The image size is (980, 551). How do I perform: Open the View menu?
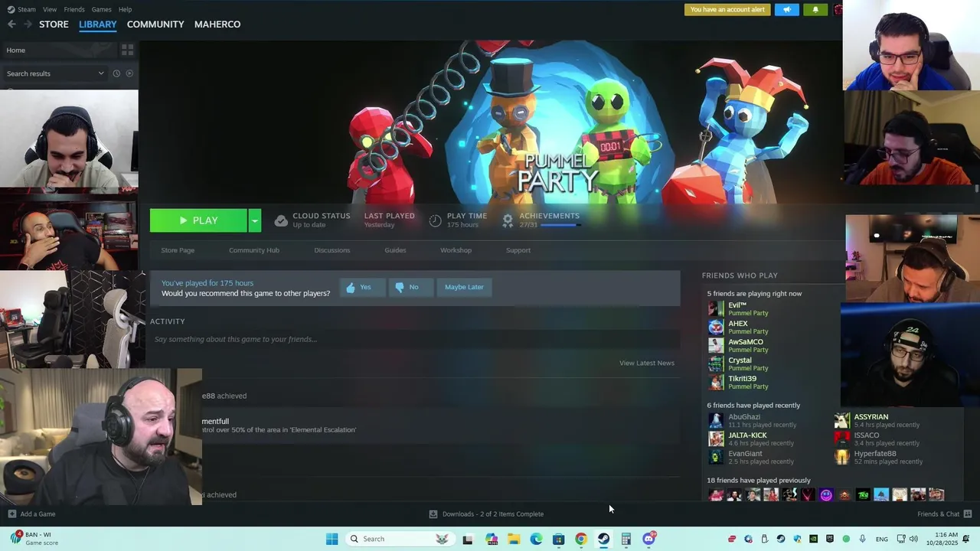(x=50, y=9)
